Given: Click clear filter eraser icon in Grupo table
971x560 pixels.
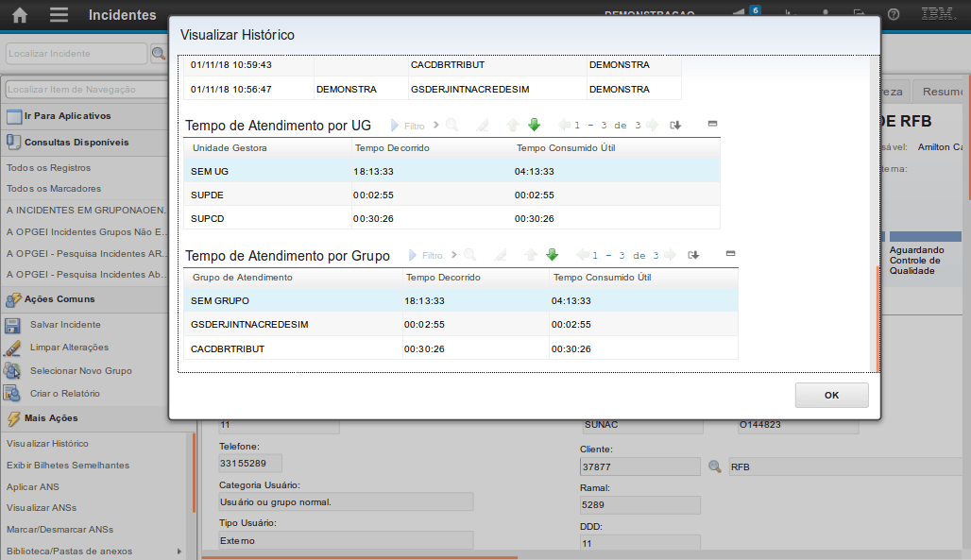Looking at the screenshot, I should [501, 255].
